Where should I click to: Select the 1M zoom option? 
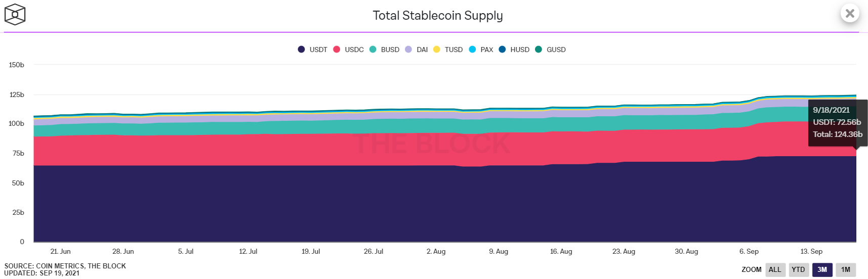point(846,270)
